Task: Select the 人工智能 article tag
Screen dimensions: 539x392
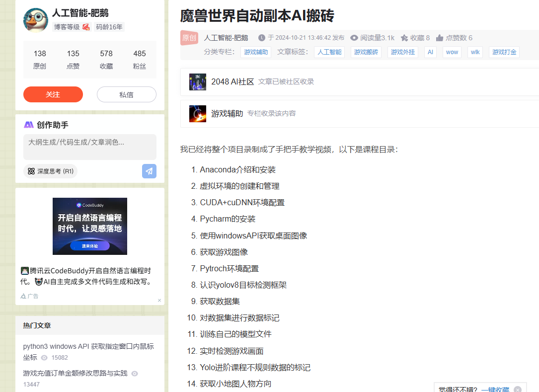Action: (x=329, y=52)
